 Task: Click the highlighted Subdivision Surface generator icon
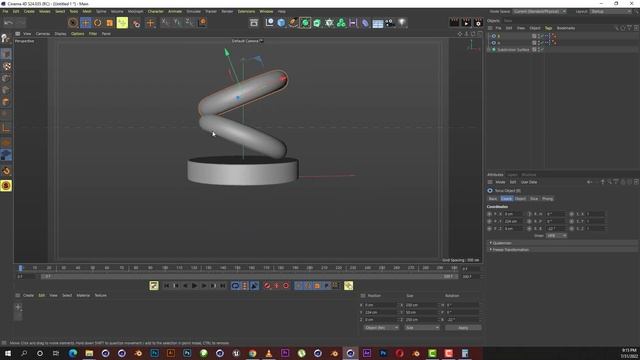click(305, 23)
